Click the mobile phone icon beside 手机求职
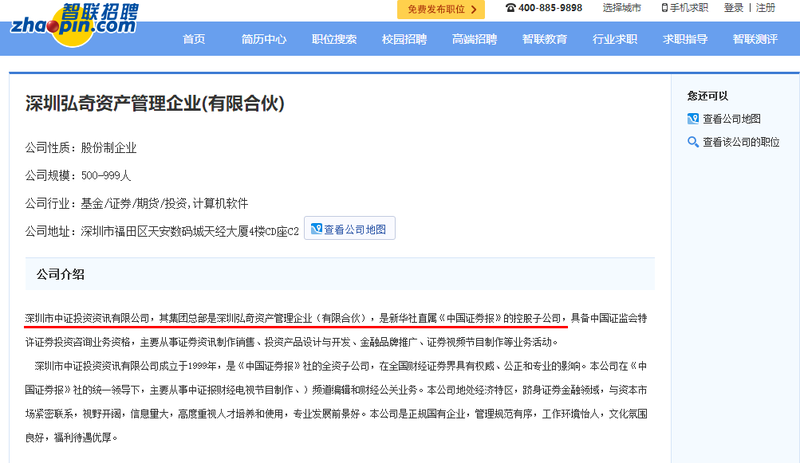This screenshot has height=463, width=800. 664,8
